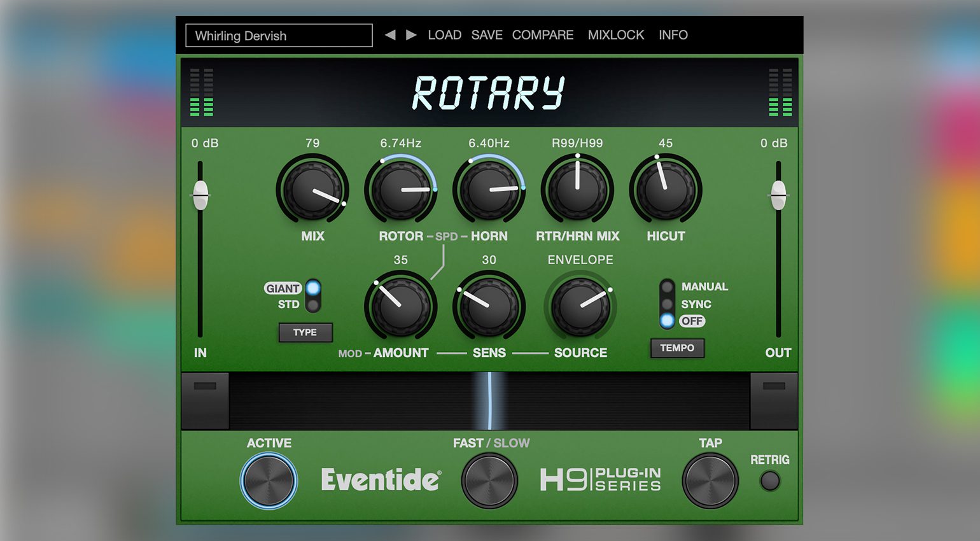The height and width of the screenshot is (541, 980).
Task: Click the SENS knob
Action: 489,307
